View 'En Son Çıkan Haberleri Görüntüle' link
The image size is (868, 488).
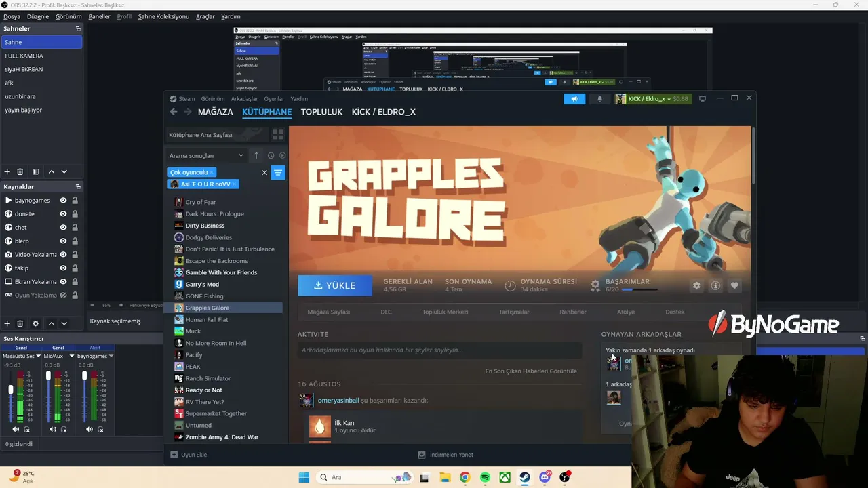531,371
